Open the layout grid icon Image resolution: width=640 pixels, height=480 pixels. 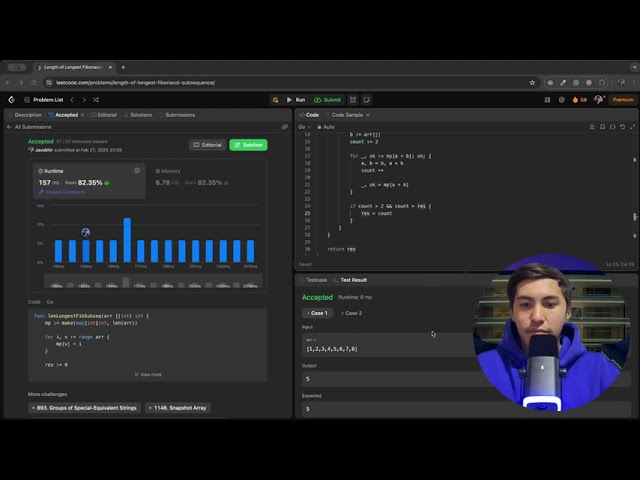click(547, 100)
